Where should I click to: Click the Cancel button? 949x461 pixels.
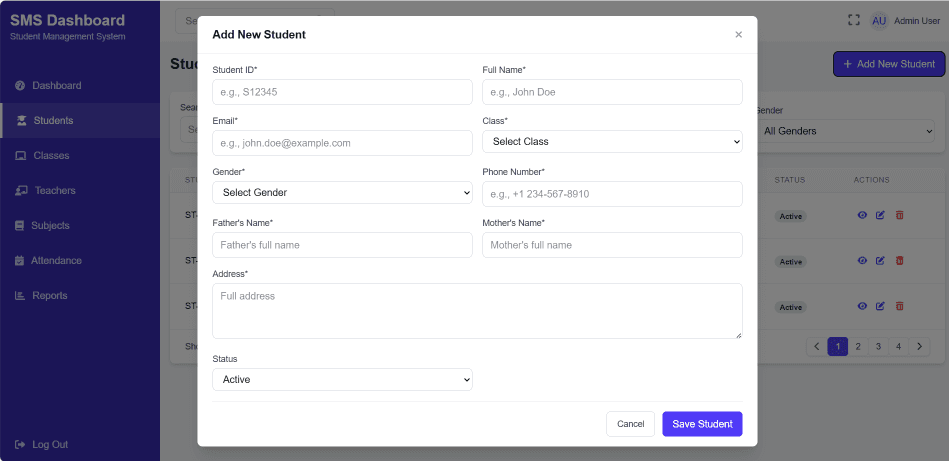click(630, 424)
